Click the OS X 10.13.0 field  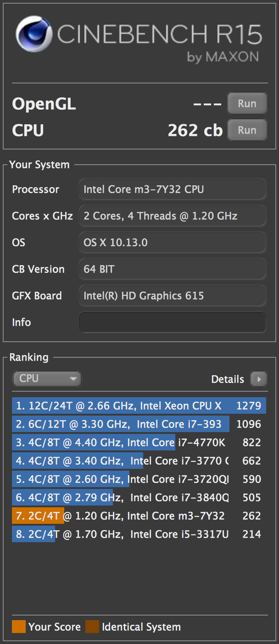(x=173, y=242)
